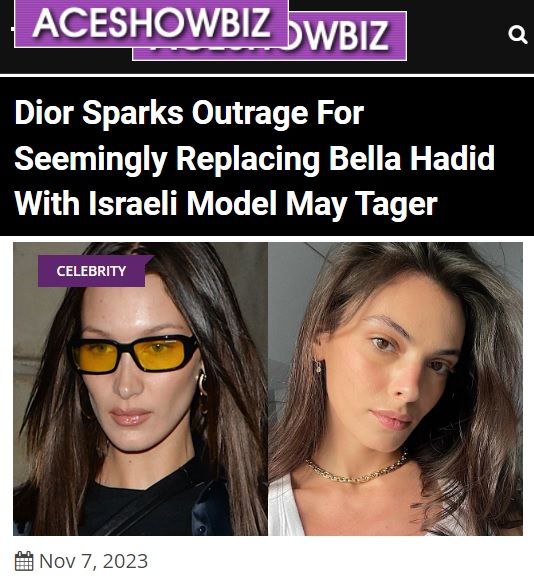Image resolution: width=534 pixels, height=584 pixels.
Task: Click the hidden menu icon left of logo
Action: point(12,29)
